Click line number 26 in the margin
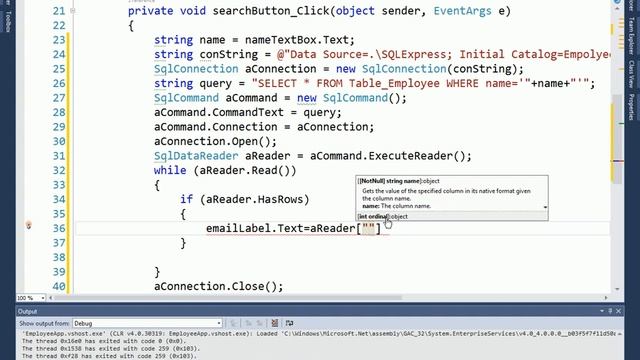 coord(59,83)
